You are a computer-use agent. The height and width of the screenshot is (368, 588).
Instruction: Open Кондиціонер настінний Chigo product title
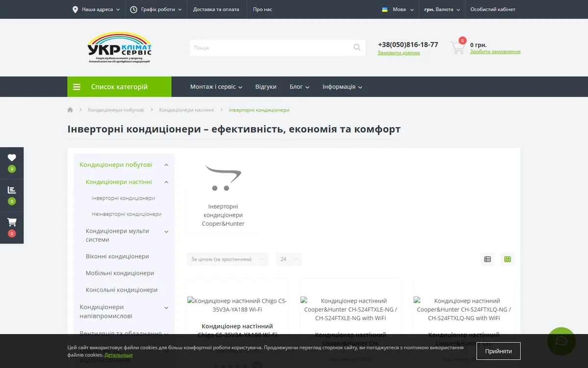tap(237, 330)
